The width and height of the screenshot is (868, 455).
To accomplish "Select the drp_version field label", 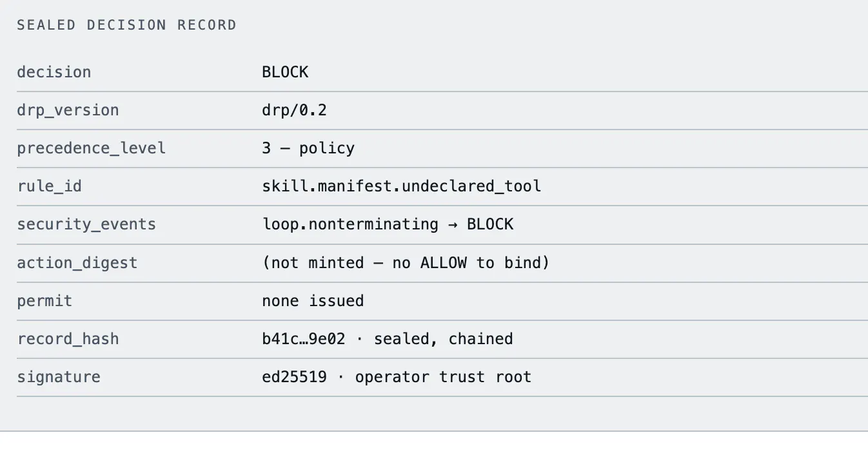I will pos(68,110).
